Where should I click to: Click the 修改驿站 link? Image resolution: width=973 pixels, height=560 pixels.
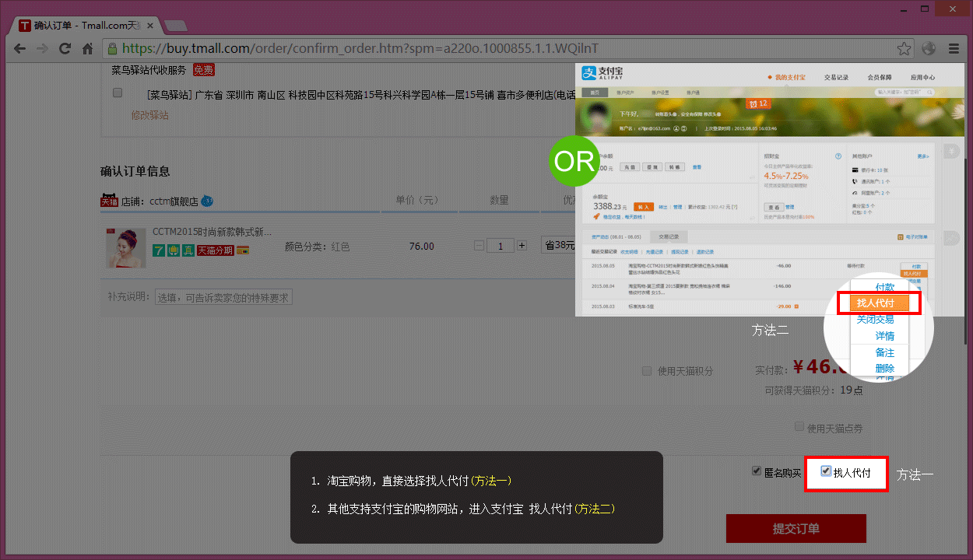coord(150,115)
